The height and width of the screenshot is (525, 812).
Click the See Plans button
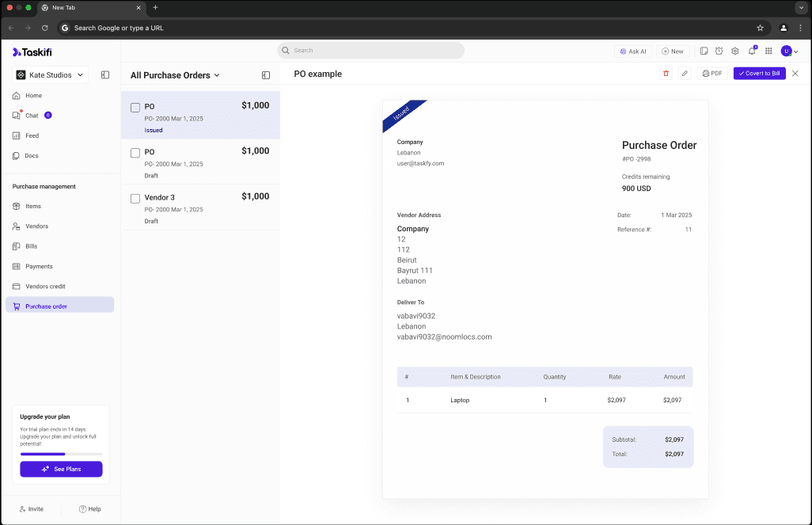[x=61, y=469]
